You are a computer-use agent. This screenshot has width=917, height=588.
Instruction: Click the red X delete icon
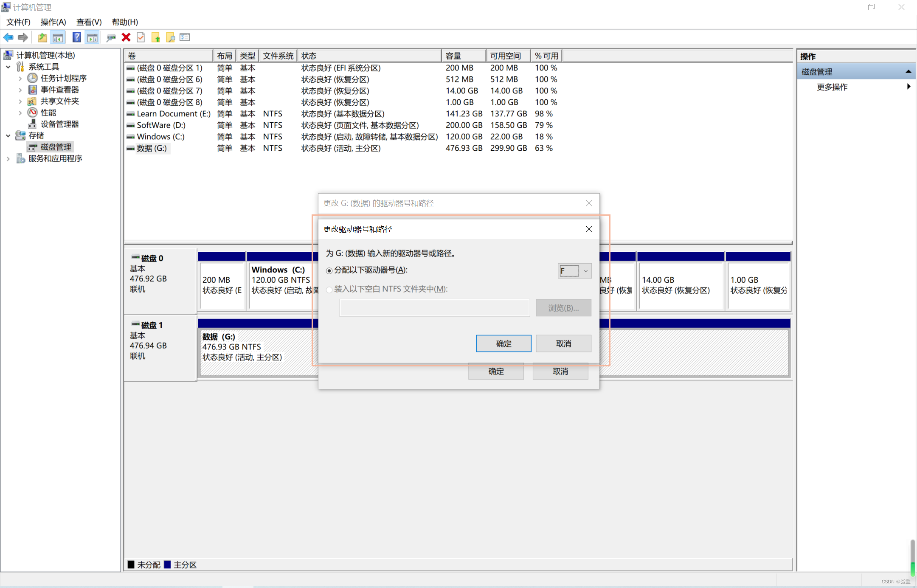click(126, 37)
